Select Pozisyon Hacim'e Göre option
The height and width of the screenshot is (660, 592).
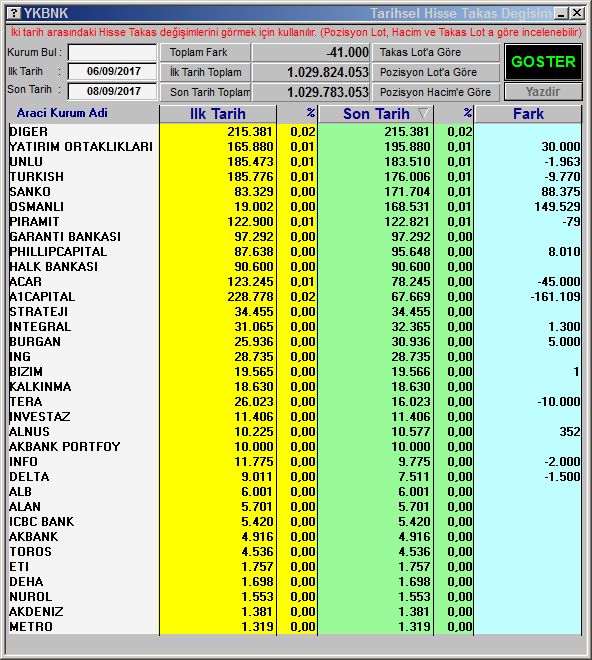(x=436, y=92)
